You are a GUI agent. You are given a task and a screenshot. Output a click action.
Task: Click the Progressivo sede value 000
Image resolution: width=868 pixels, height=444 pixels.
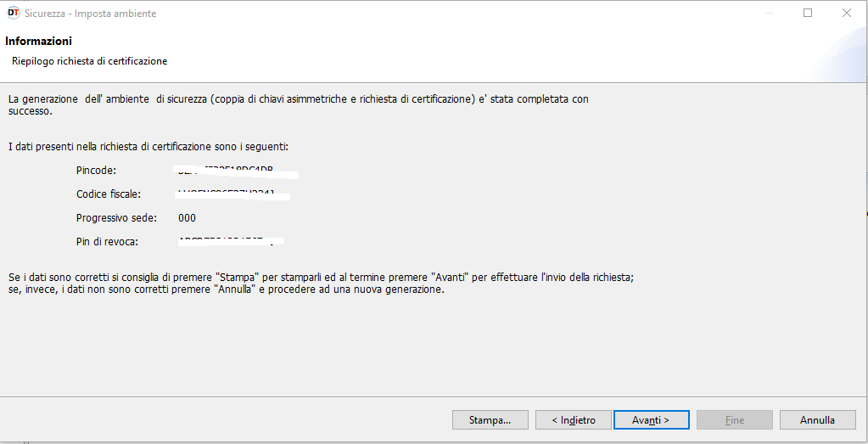(x=188, y=218)
